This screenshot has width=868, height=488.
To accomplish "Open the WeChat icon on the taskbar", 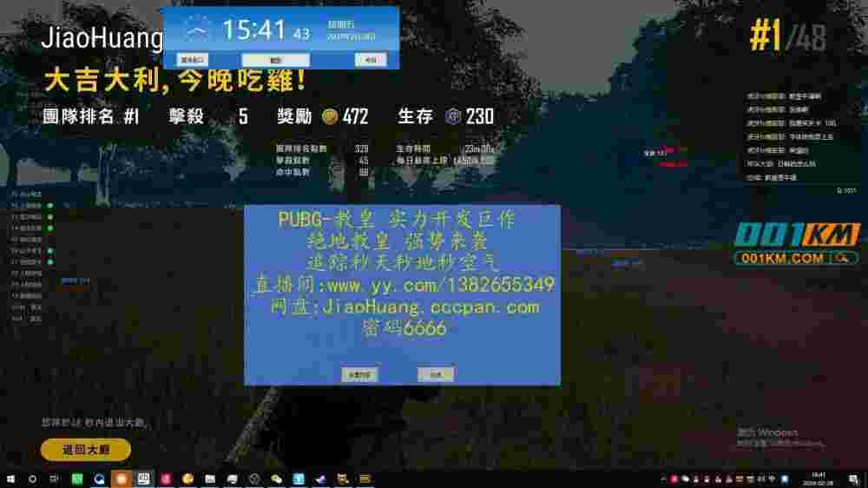I will click(276, 479).
